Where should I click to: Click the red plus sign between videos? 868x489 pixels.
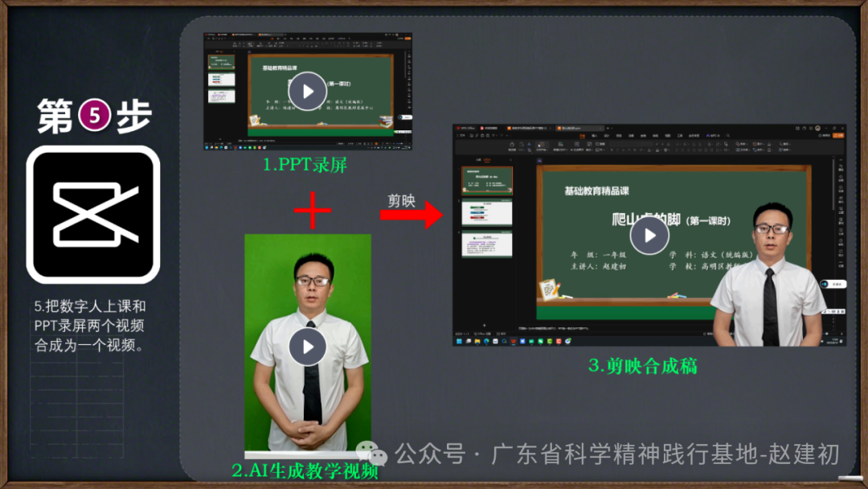coord(312,211)
